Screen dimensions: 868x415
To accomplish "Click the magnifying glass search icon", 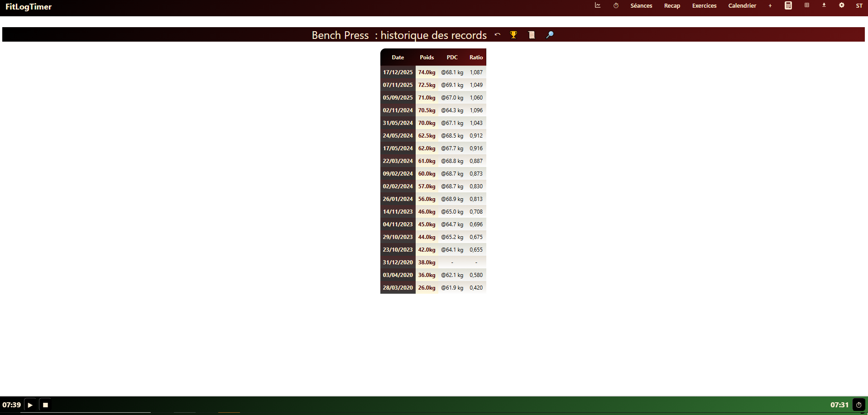I will [550, 35].
